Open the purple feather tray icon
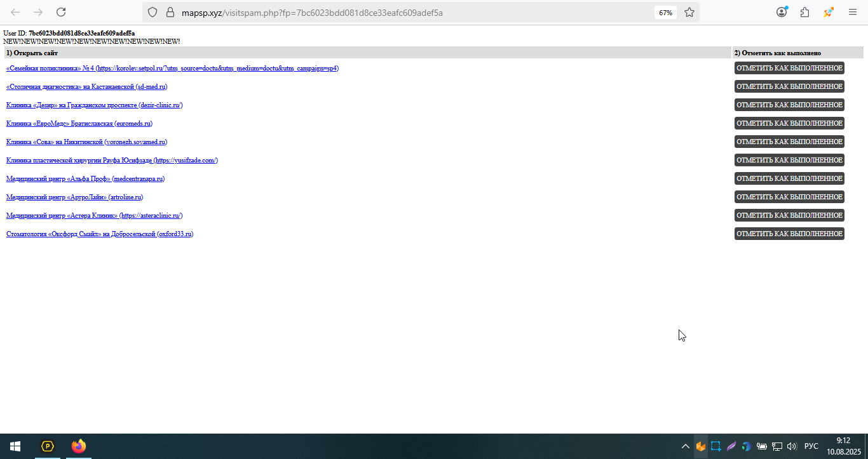868x459 pixels. pyautogui.click(x=731, y=446)
